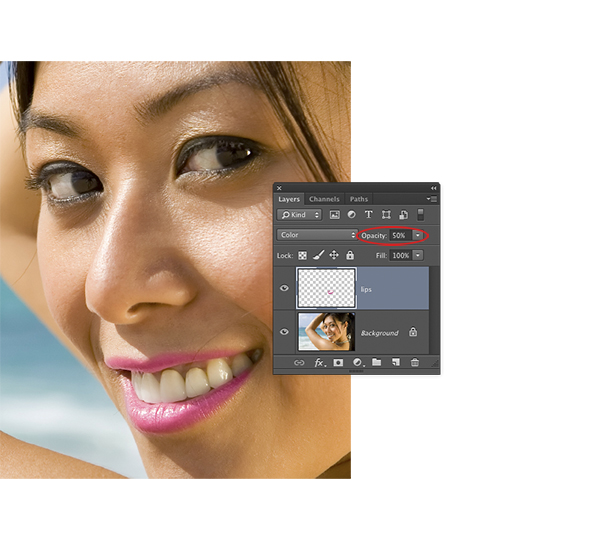Open the Fill slider arrow
This screenshot has height=541, width=600.
point(418,255)
